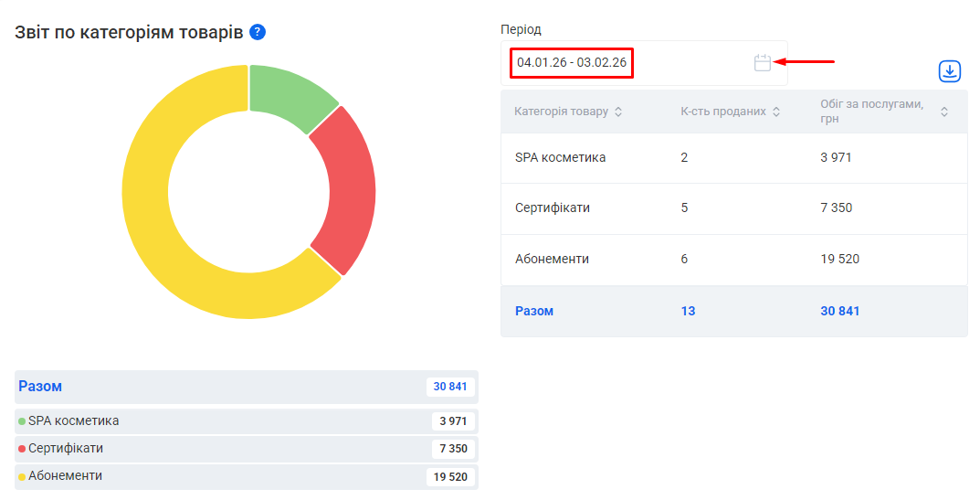Toggle Абонементи legend yellow dot
This screenshot has width=980, height=500.
click(x=22, y=477)
